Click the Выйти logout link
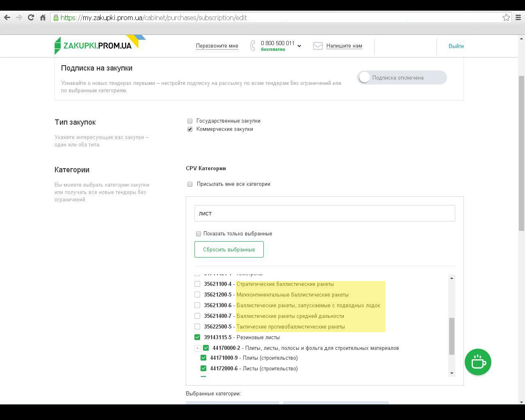Viewport: 525px width, 420px height. pos(456,46)
